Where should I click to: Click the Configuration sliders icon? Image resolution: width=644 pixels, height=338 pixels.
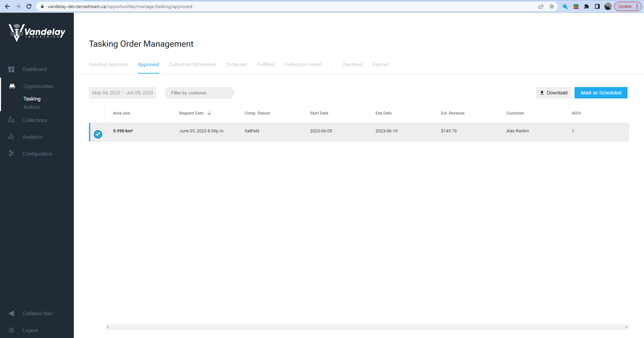point(11,153)
